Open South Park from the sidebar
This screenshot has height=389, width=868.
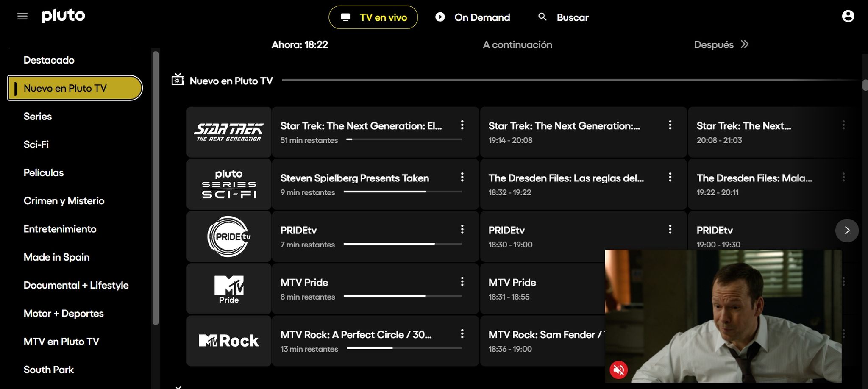pyautogui.click(x=48, y=370)
